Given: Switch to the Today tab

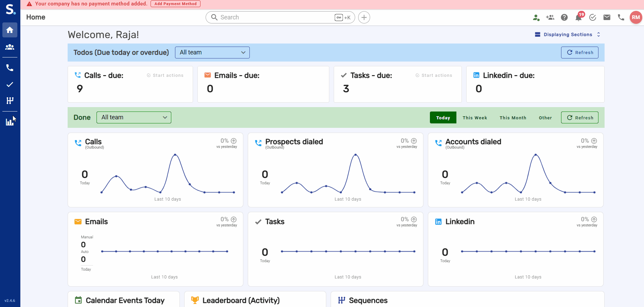Looking at the screenshot, I should (443, 118).
